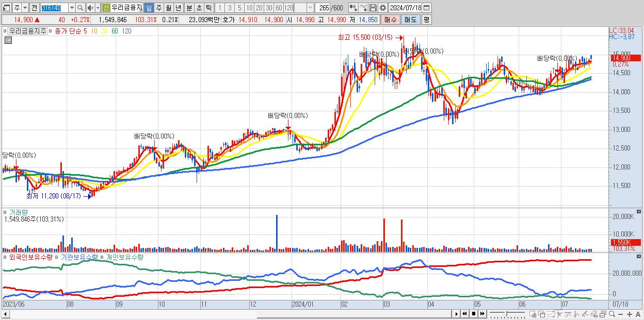The width and height of the screenshot is (644, 320).
Task: Open the calendar date picker icon
Action: point(426,8)
